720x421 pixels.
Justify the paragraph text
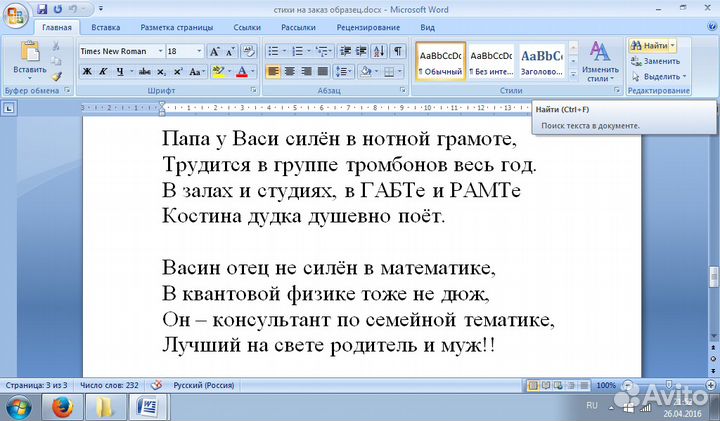(x=323, y=72)
